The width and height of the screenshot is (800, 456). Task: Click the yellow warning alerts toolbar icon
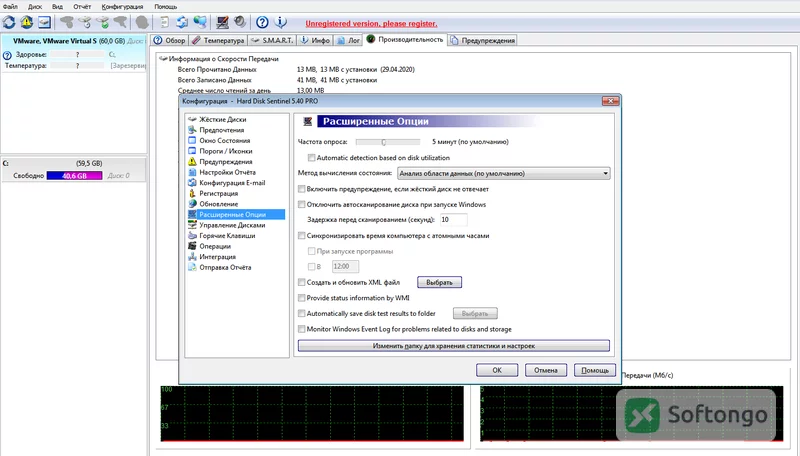pos(27,22)
